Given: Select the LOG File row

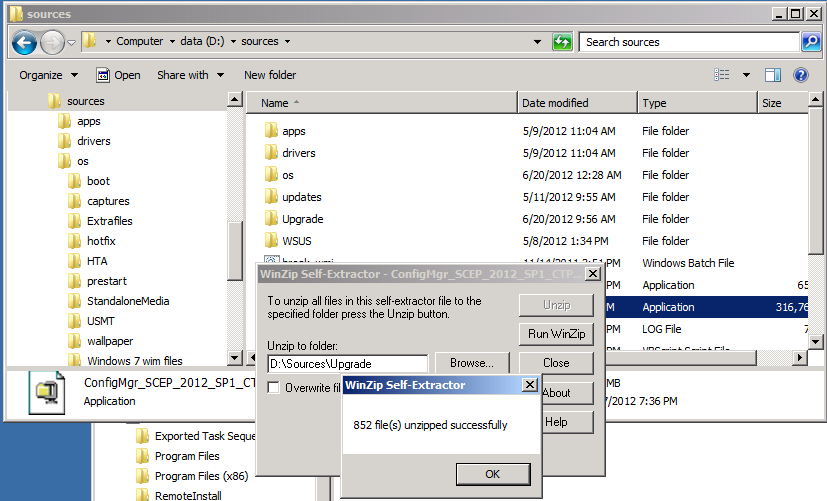Looking at the screenshot, I should click(707, 329).
